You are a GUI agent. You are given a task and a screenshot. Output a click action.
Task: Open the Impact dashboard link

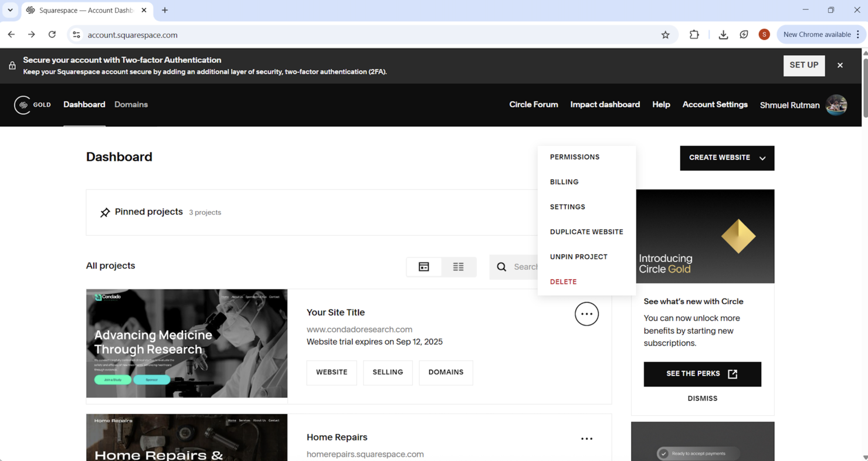pos(605,104)
